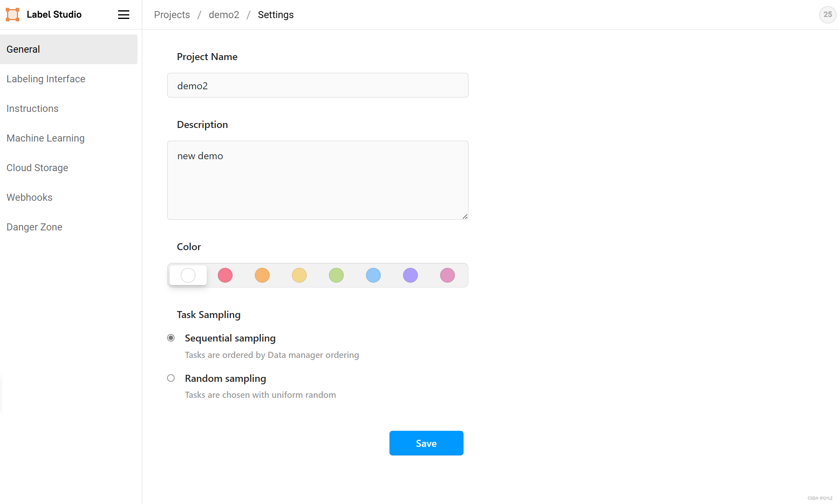Pick the pink color swatch

[447, 275]
